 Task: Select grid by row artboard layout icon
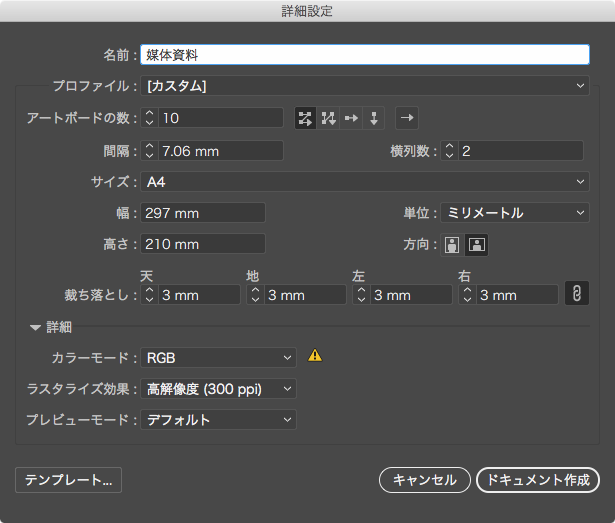(305, 119)
